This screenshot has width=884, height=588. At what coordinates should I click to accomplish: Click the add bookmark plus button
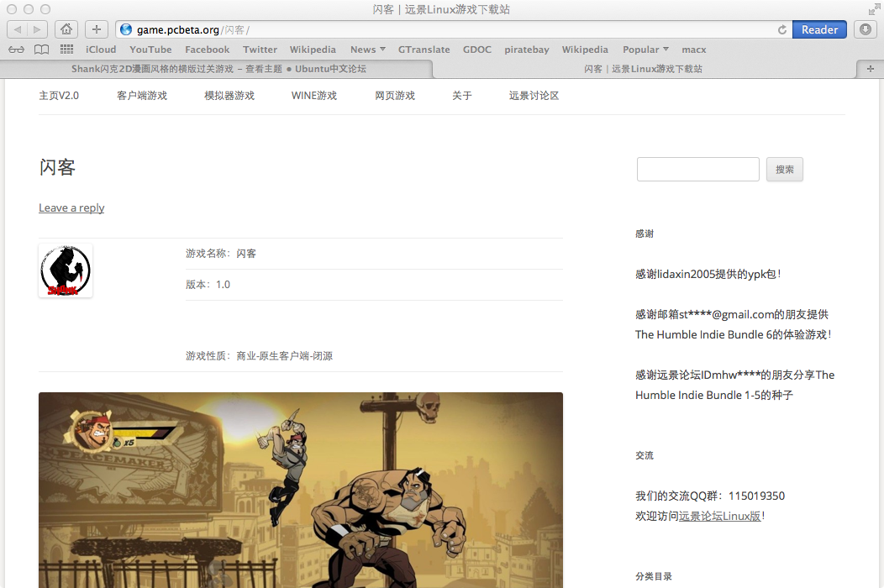coord(97,29)
